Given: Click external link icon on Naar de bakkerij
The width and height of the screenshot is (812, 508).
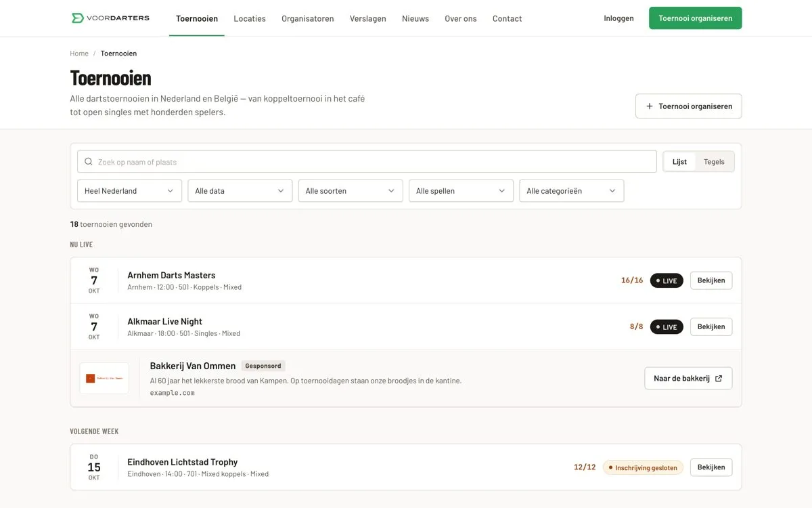Looking at the screenshot, I should pyautogui.click(x=719, y=379).
